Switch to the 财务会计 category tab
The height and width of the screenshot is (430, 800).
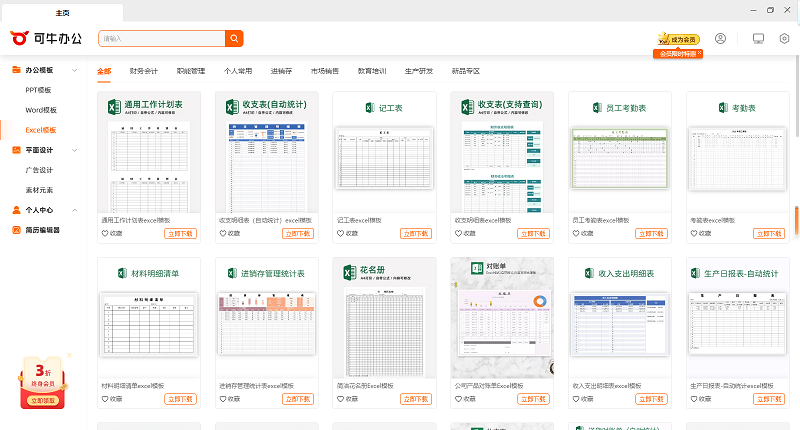click(144, 71)
